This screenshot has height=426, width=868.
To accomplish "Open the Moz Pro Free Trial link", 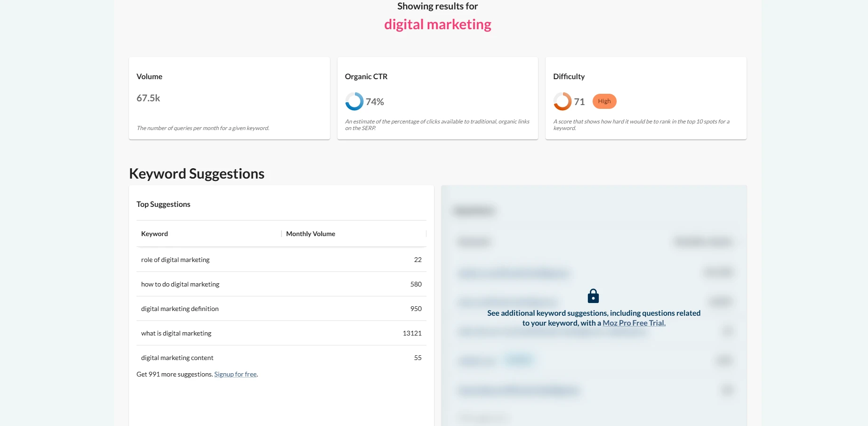I will pyautogui.click(x=634, y=323).
